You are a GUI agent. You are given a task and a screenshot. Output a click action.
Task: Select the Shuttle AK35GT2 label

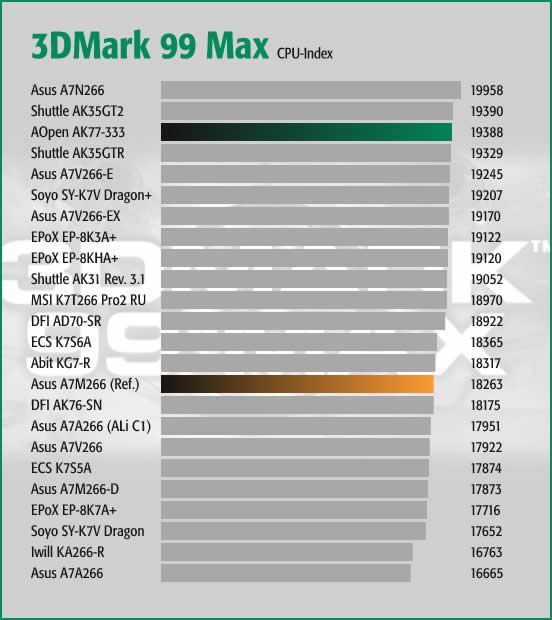pos(77,111)
